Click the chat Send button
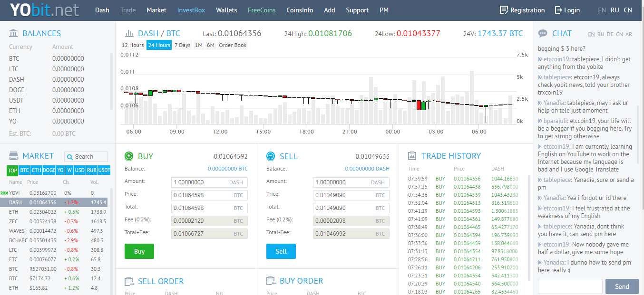The width and height of the screenshot is (644, 295). pos(622,286)
